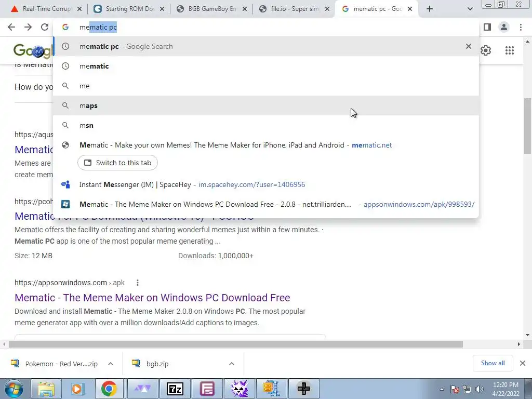532x399 pixels.
Task: Remove the 'mematic pc' suggestion
Action: pos(469,46)
